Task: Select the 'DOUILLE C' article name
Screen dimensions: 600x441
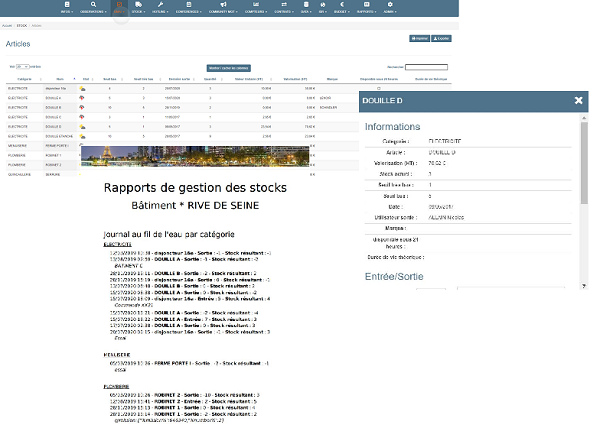Action: click(x=53, y=117)
